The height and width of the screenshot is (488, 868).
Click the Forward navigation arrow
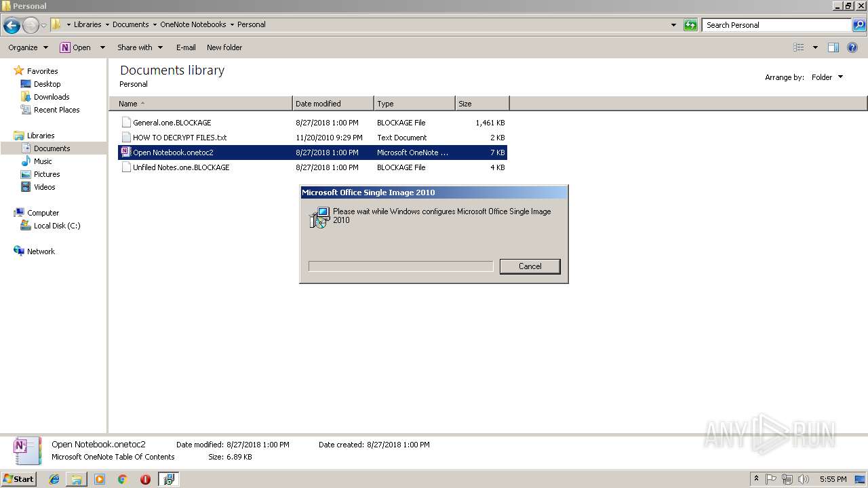pyautogui.click(x=31, y=25)
